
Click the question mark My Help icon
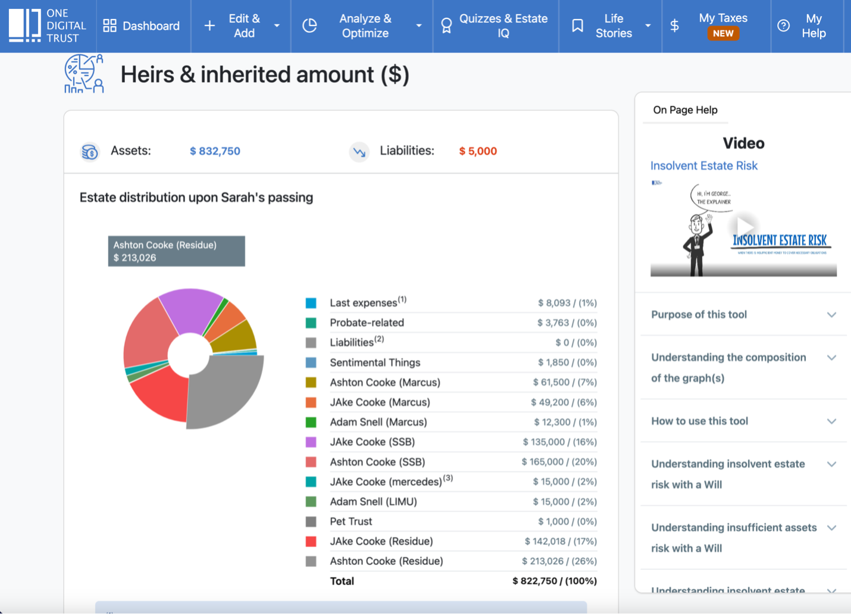(784, 26)
